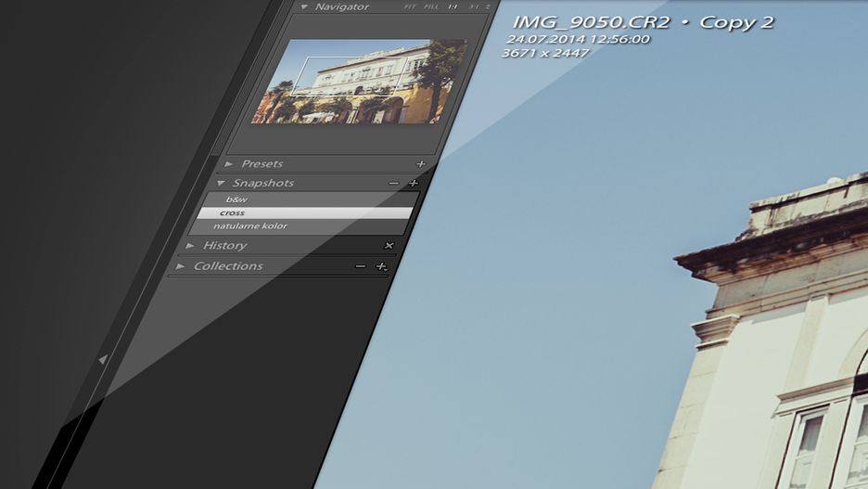Collapse the Snapshots panel triangle

(x=221, y=183)
